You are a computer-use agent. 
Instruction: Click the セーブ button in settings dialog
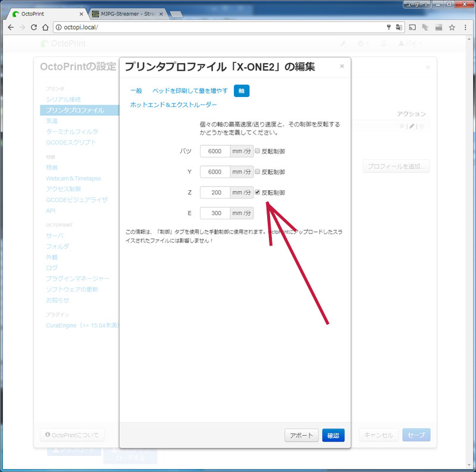(416, 435)
